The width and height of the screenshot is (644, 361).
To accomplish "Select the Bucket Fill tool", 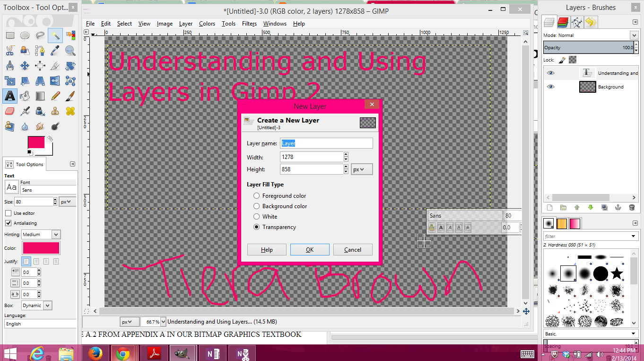I will (x=25, y=96).
